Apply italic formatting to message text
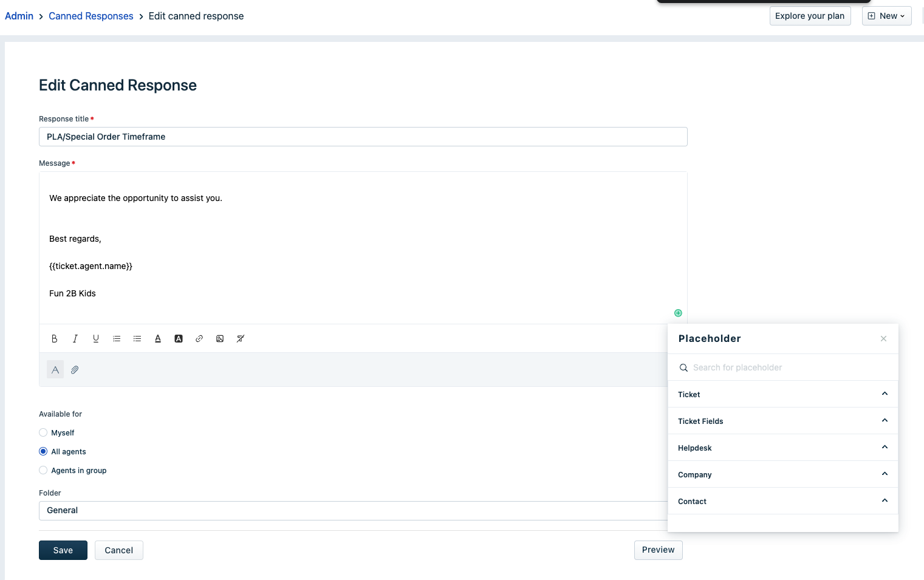Image resolution: width=924 pixels, height=580 pixels. pyautogui.click(x=75, y=339)
